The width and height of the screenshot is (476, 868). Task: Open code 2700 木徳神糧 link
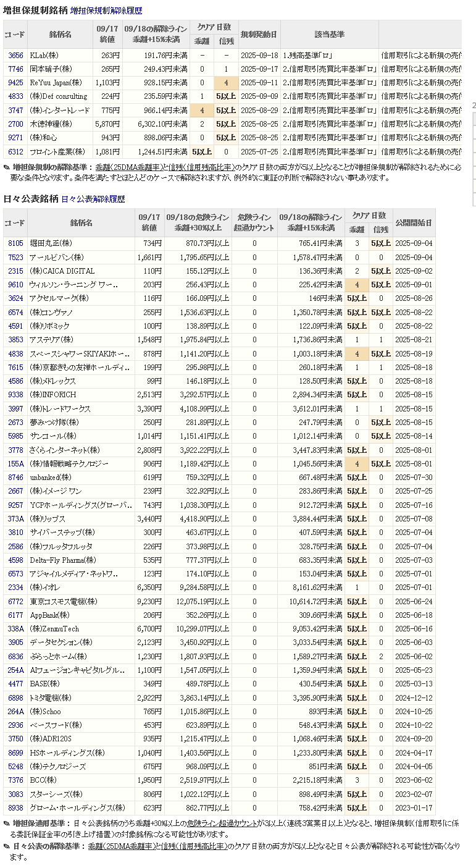[15, 124]
